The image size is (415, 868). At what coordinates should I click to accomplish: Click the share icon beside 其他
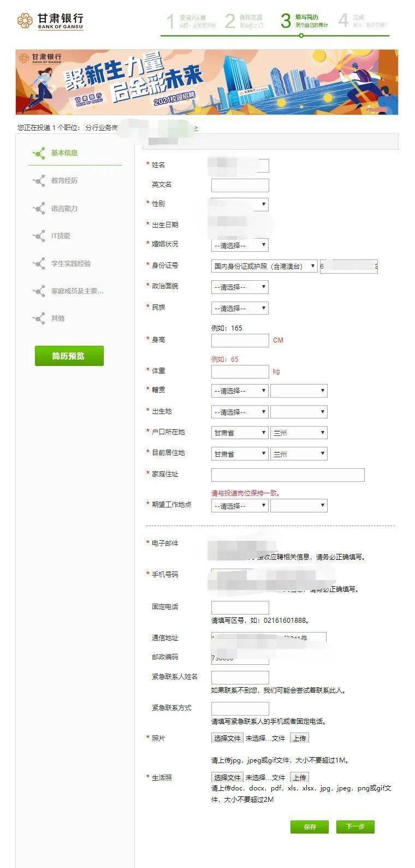pos(39,318)
